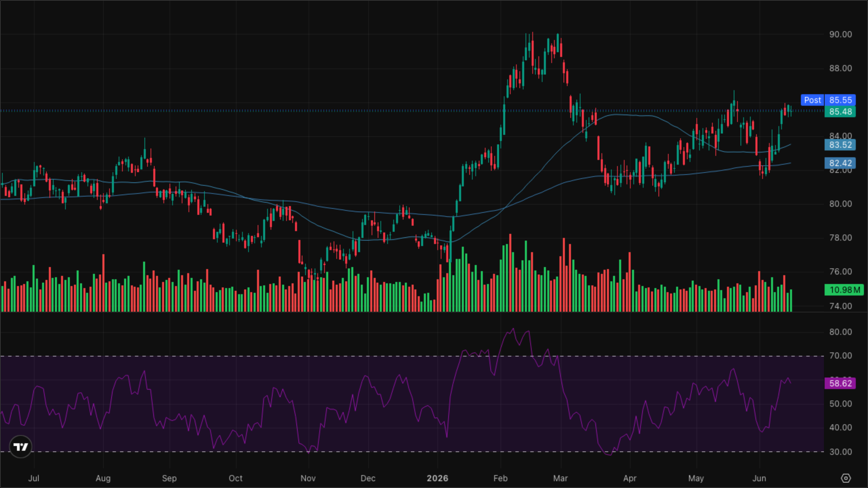Image resolution: width=868 pixels, height=488 pixels.
Task: Click the 58.62 RSI value label
Action: (x=840, y=383)
